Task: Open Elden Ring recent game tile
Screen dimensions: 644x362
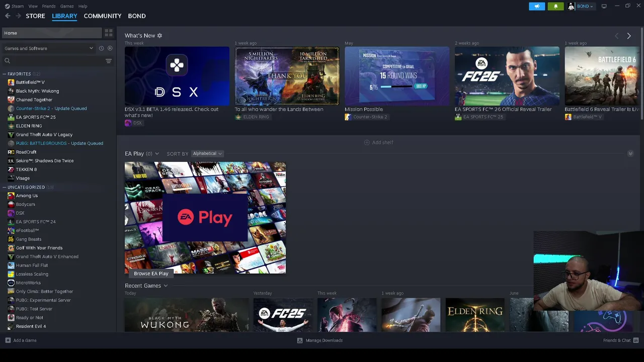Action: tap(475, 315)
